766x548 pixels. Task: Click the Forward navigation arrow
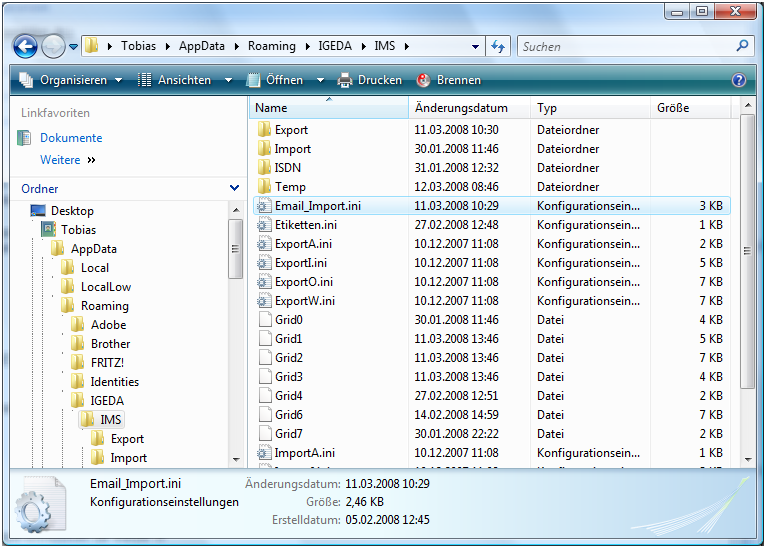[53, 47]
